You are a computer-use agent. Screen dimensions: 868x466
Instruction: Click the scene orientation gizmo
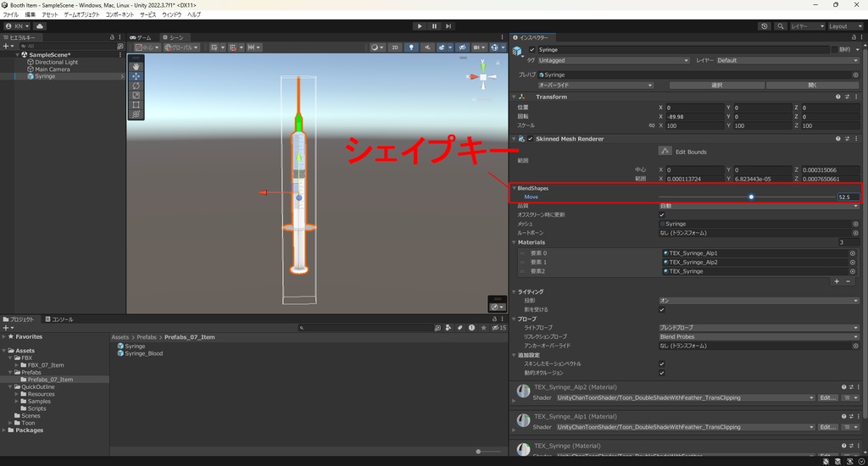click(x=483, y=77)
